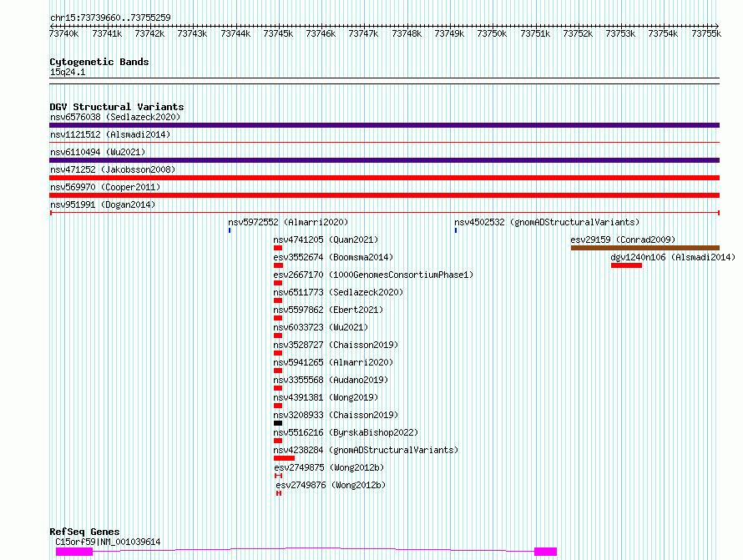Open nsv5972552 (Almarri2020) label

288,222
